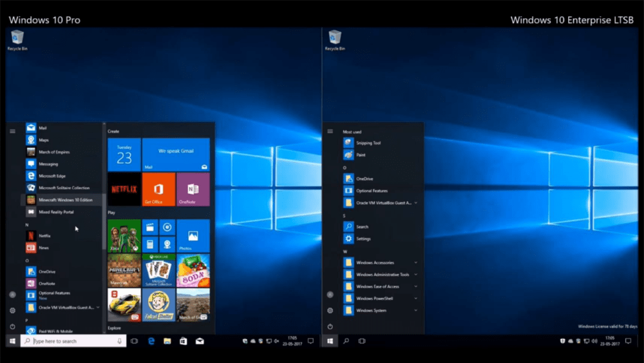Open News app in Pro Start menu
644x363 pixels.
(x=62, y=248)
